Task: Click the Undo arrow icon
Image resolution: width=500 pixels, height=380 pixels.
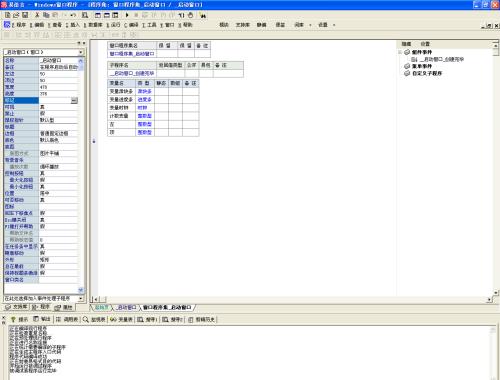Action: [x=73, y=15]
